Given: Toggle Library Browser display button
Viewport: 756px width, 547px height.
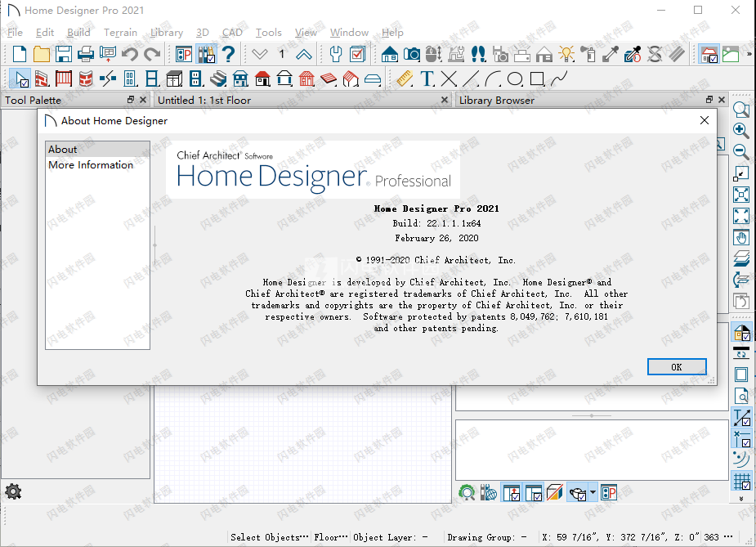Looking at the screenshot, I should tap(206, 54).
